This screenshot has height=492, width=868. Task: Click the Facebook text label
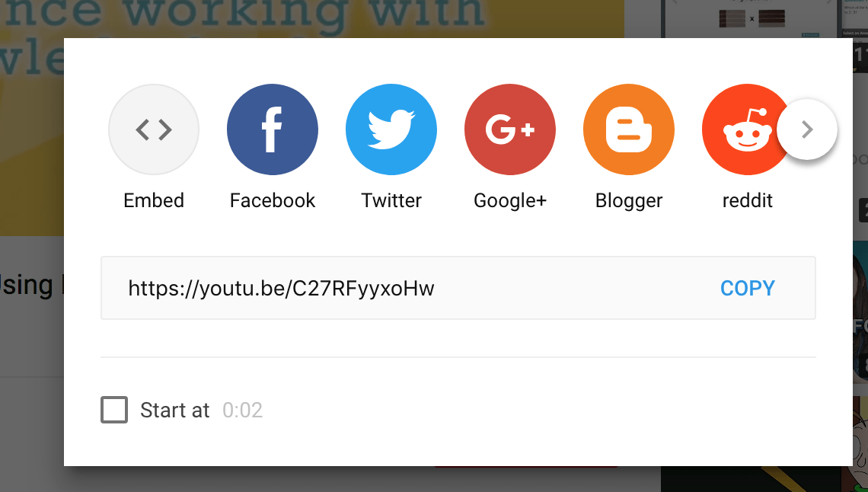point(273,200)
